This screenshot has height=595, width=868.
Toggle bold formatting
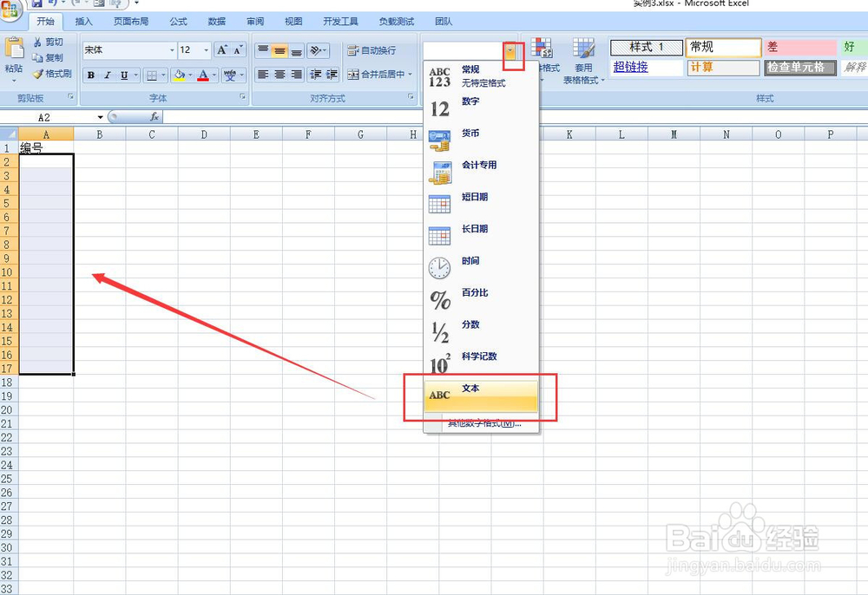(x=91, y=75)
